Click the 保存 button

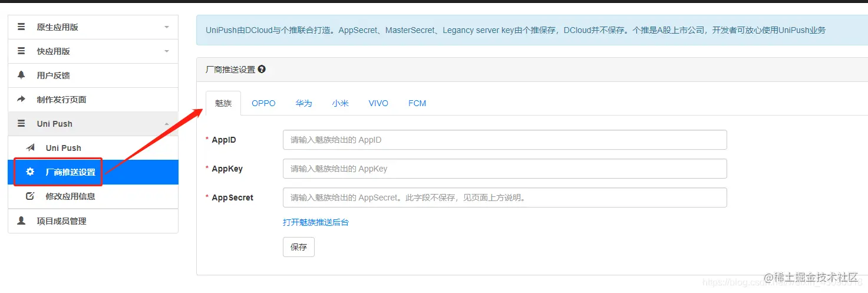pos(299,247)
